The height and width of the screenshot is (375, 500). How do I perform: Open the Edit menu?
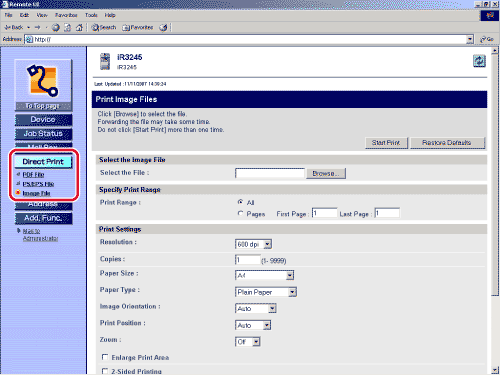(x=24, y=15)
